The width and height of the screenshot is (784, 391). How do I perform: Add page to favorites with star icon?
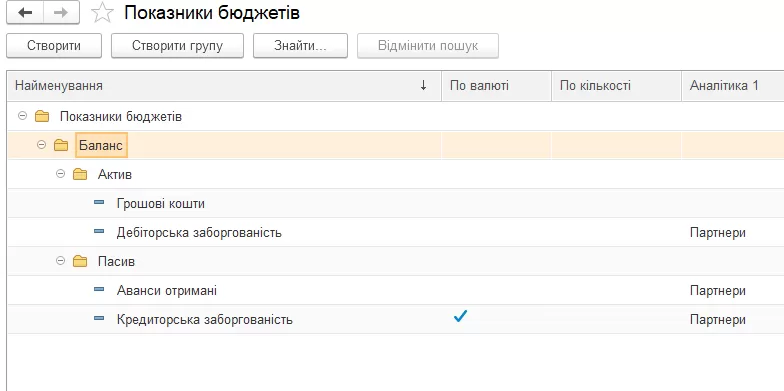pyautogui.click(x=102, y=13)
